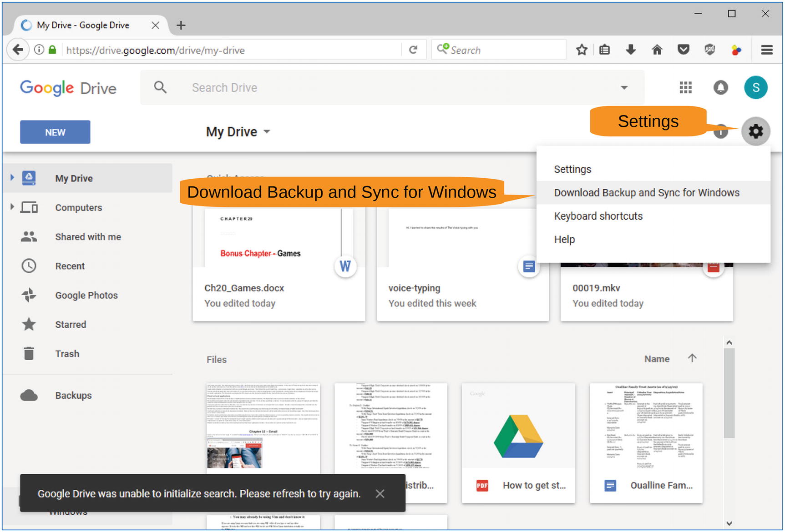The image size is (785, 532).
Task: Open My Drive in the sidebar
Action: coord(87,178)
